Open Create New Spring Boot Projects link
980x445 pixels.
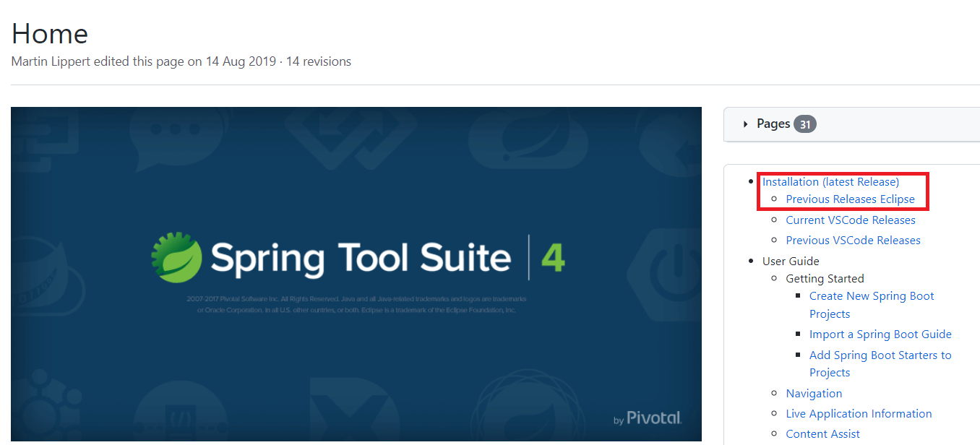[x=872, y=305]
